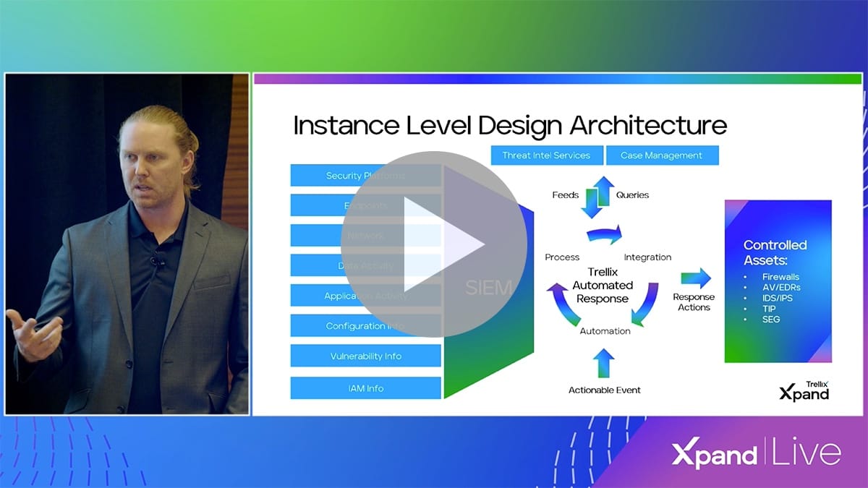Click the 'SIEM' label
The height and width of the screenshot is (488, 868).
click(489, 287)
